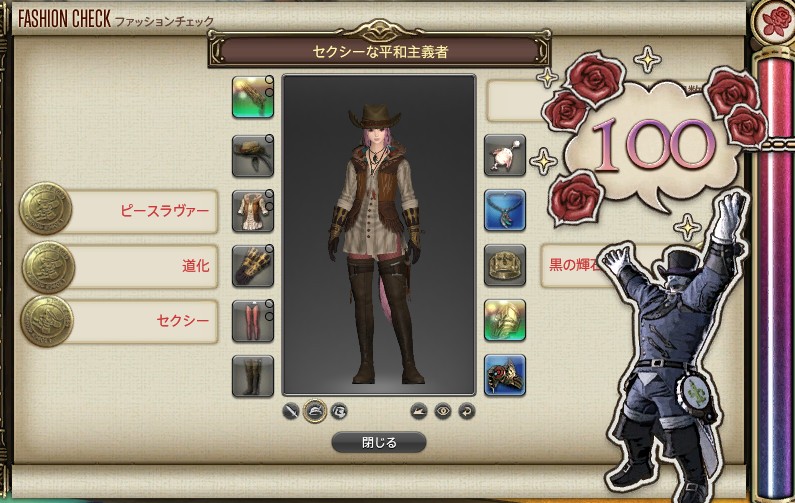Click the spiked gloves hands slot
Screen dimensions: 795x503
(x=252, y=266)
